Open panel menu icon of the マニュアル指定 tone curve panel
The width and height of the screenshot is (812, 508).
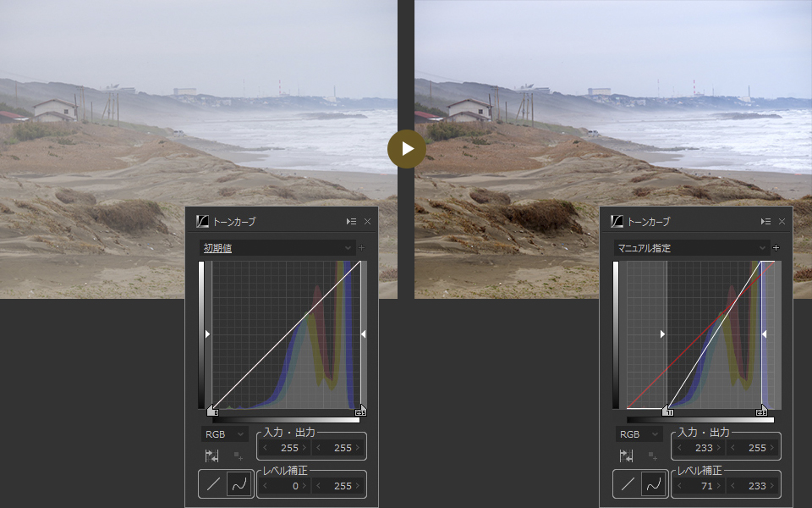tap(765, 222)
